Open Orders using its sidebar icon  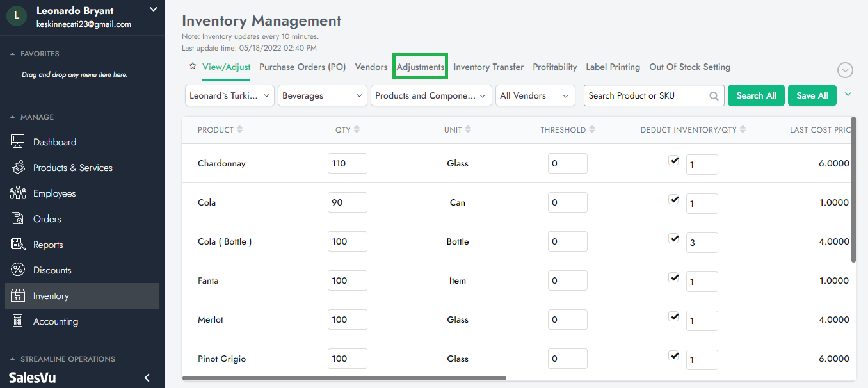(x=18, y=219)
